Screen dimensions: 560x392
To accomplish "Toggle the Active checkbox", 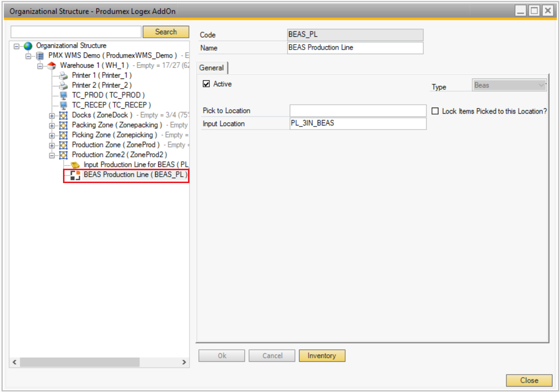I will (206, 84).
